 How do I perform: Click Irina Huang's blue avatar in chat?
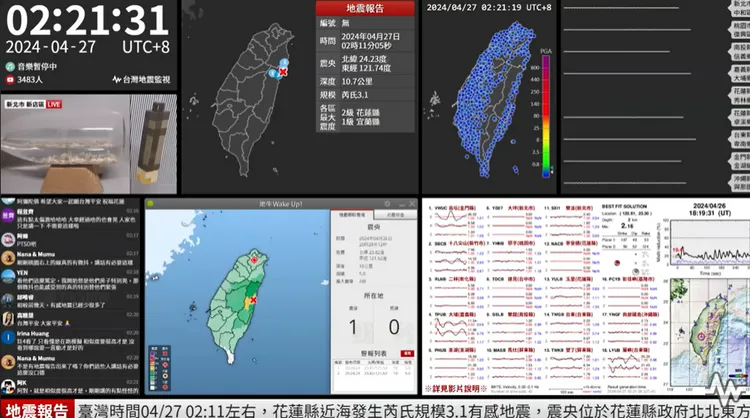point(8,338)
